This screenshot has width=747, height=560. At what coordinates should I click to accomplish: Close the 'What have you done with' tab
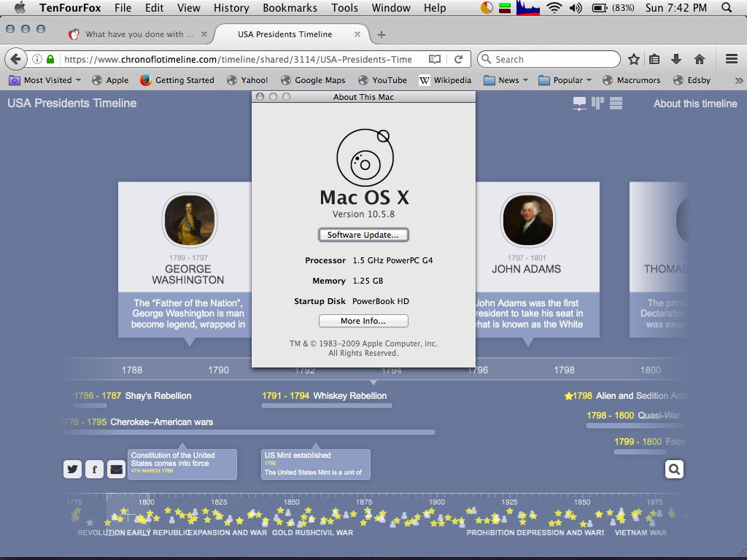point(204,34)
